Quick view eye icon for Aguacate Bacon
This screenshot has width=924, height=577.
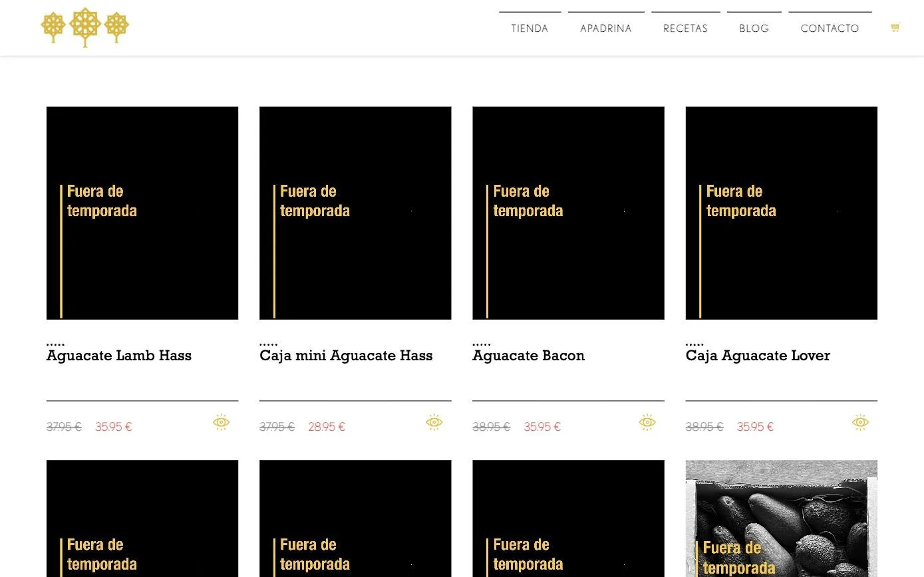pyautogui.click(x=647, y=422)
